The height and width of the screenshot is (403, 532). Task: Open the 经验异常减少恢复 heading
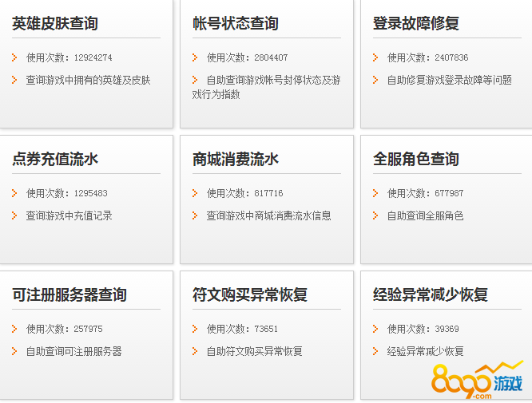point(431,295)
